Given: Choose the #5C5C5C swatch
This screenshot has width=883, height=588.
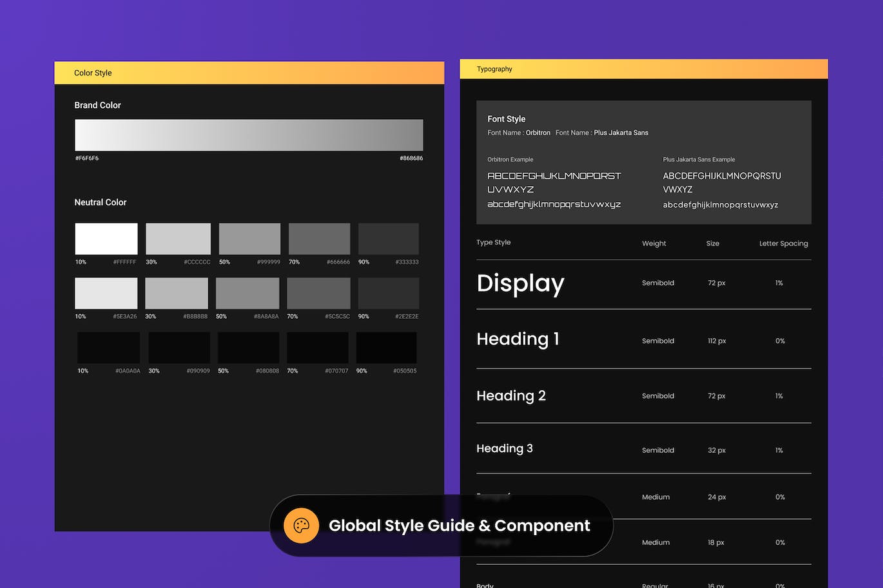Looking at the screenshot, I should tap(318, 293).
